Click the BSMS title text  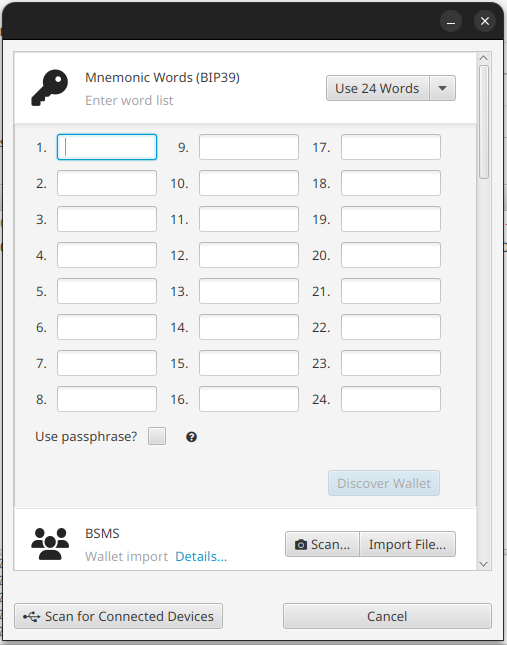[x=102, y=533]
